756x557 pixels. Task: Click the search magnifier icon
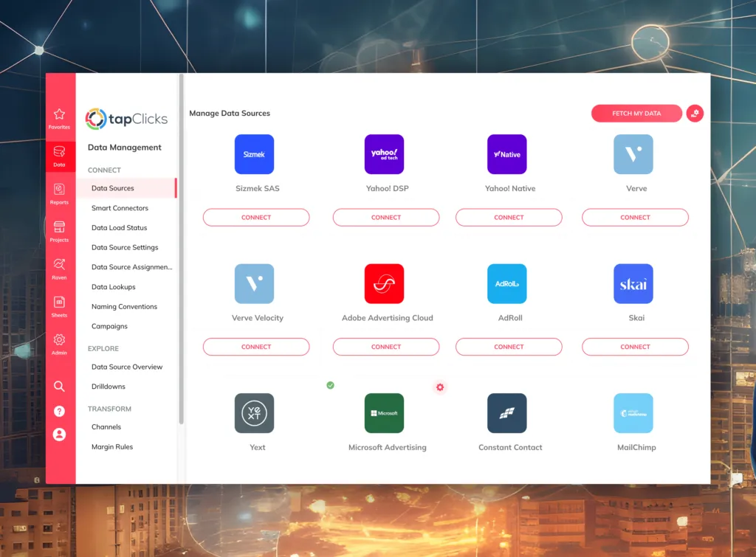click(x=60, y=387)
